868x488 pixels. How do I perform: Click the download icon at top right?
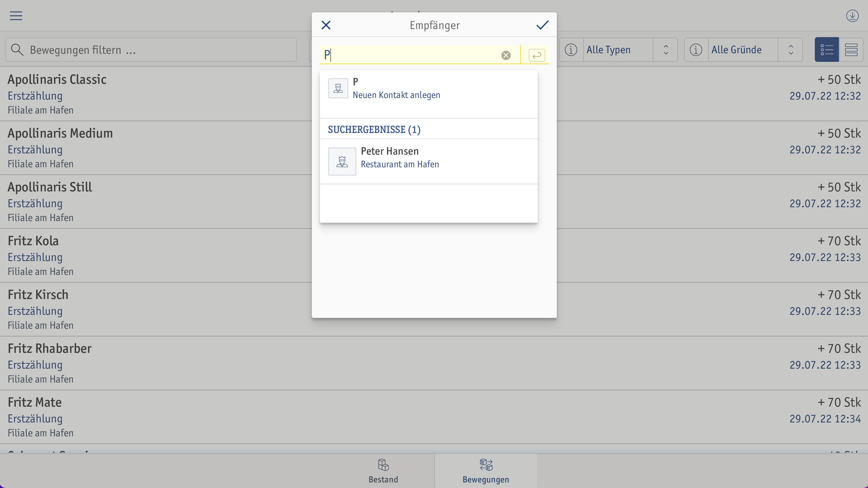852,15
